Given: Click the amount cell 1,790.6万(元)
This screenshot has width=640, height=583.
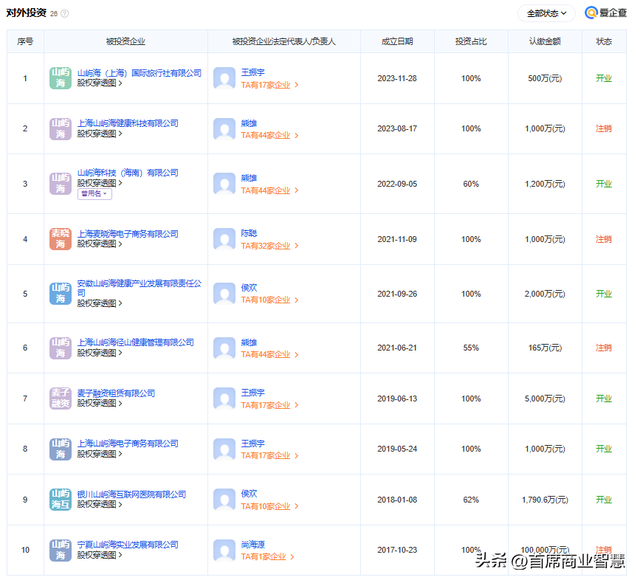Looking at the screenshot, I should [x=545, y=500].
